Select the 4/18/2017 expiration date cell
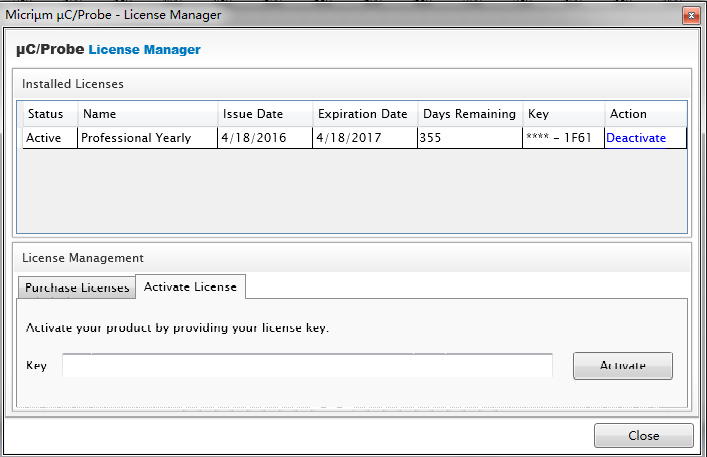The width and height of the screenshot is (707, 457). 365,137
